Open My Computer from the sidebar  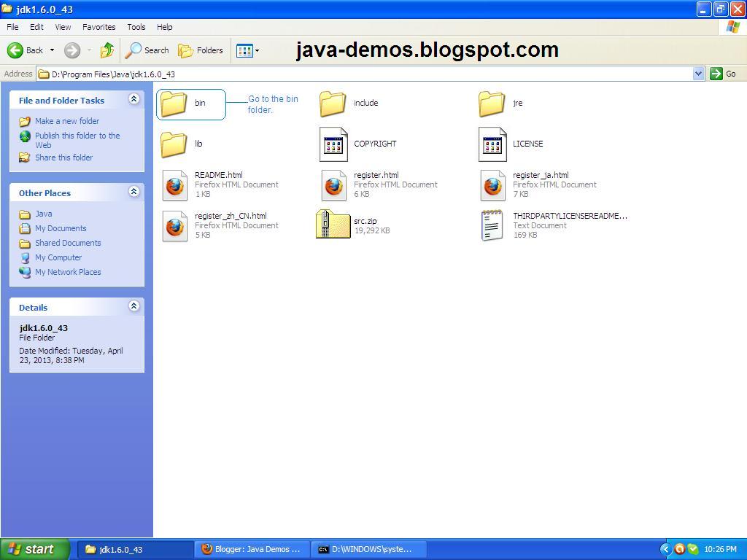(x=58, y=257)
